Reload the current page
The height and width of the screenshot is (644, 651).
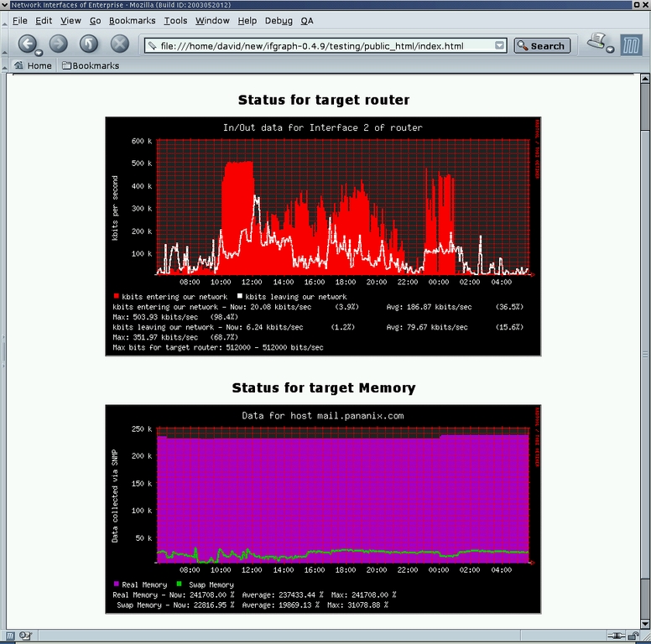[89, 44]
